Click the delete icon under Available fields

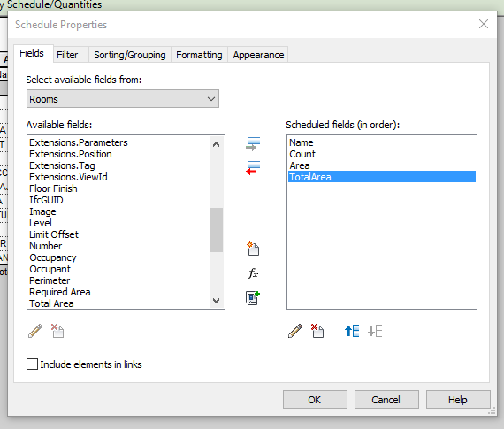[57, 331]
